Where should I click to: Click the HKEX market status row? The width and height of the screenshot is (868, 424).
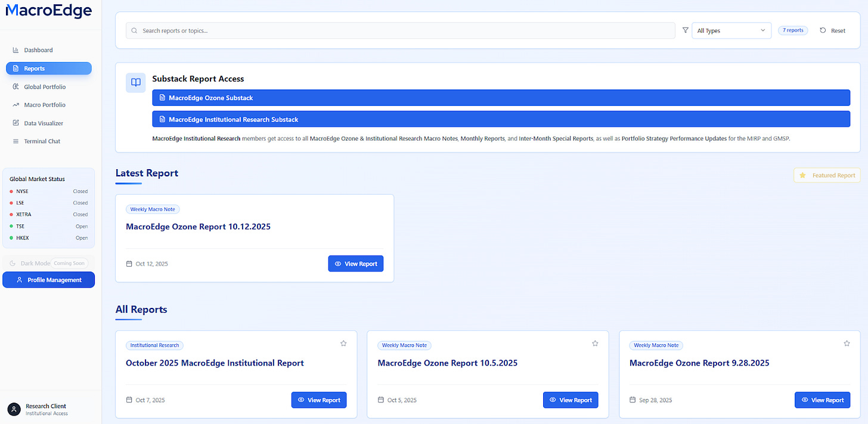48,238
